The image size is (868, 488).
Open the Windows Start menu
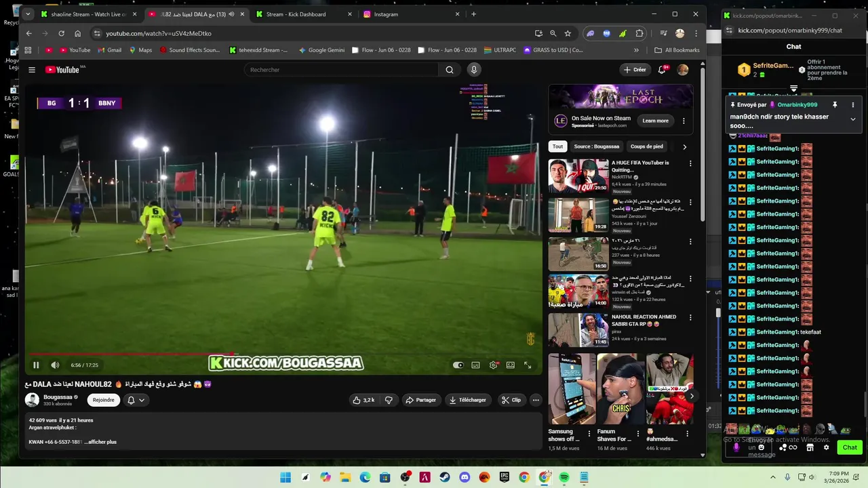pyautogui.click(x=285, y=477)
